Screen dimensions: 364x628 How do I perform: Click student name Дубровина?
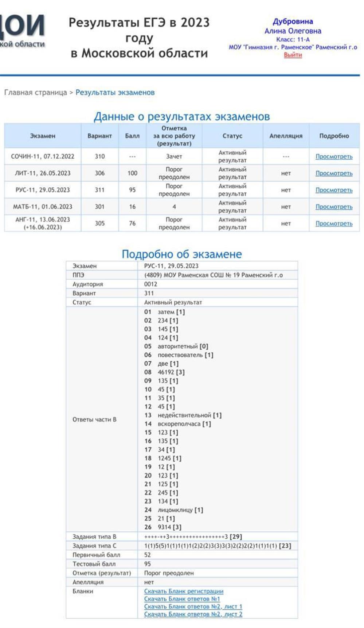[293, 22]
